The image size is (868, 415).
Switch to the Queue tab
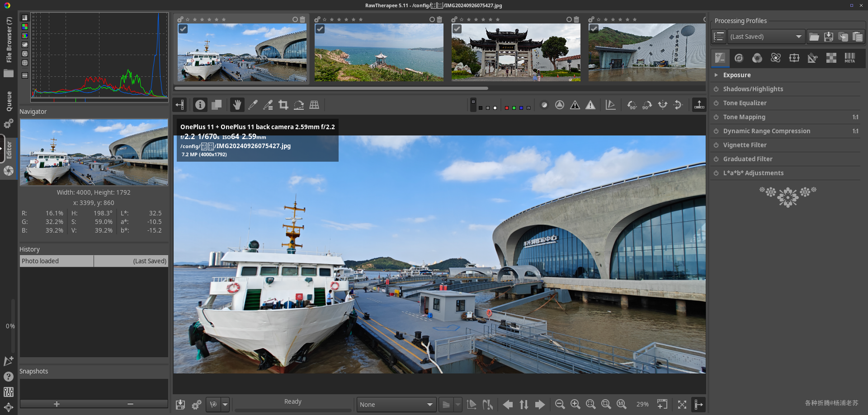pos(9,101)
